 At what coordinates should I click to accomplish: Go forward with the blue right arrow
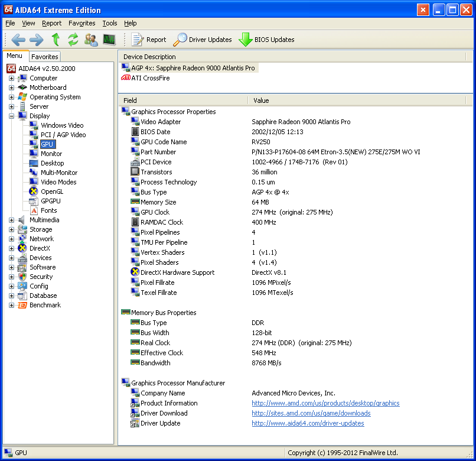(37, 40)
